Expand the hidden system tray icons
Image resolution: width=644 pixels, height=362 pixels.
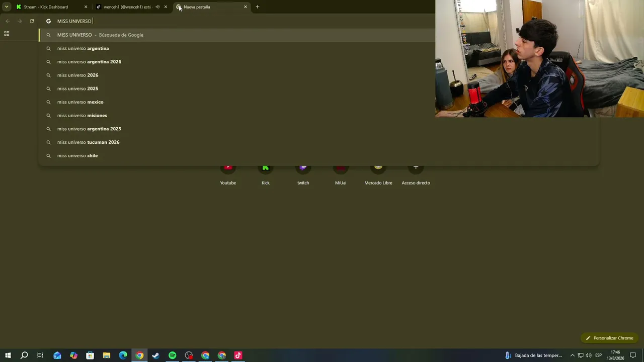(x=572, y=355)
